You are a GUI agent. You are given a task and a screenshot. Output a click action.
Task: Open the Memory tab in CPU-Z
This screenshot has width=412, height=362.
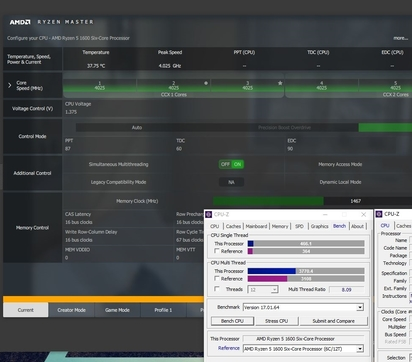[280, 226]
